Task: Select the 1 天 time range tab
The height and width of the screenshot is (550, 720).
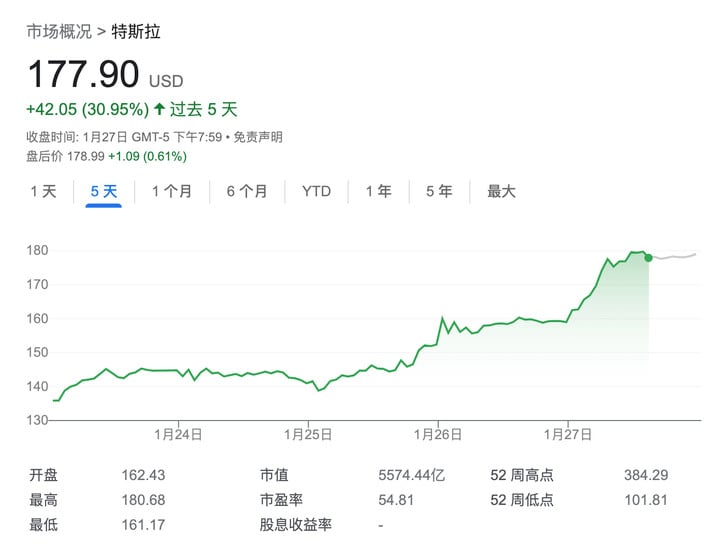Action: pos(44,191)
